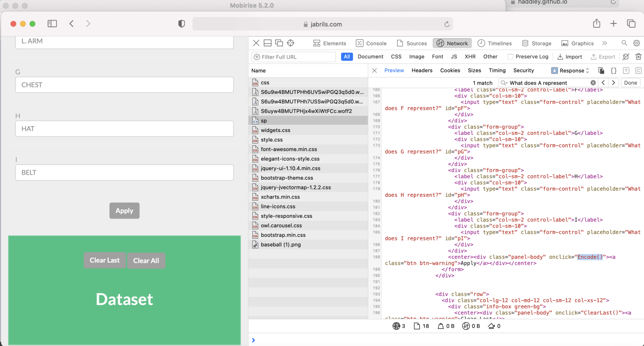
Task: Click the Filter Full URL field
Action: (x=293, y=57)
